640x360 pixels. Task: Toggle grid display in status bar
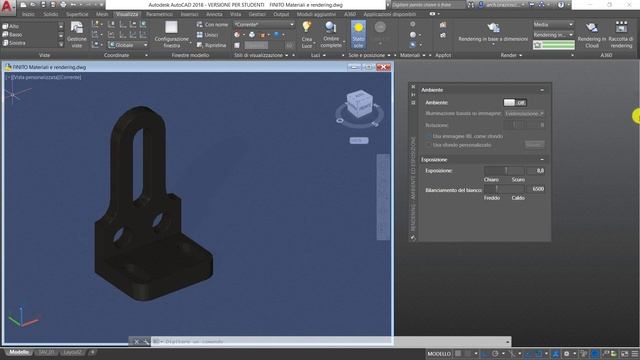click(x=458, y=353)
